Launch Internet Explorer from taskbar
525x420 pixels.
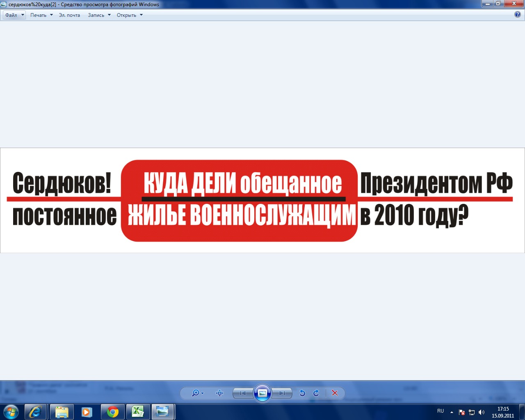(x=35, y=411)
